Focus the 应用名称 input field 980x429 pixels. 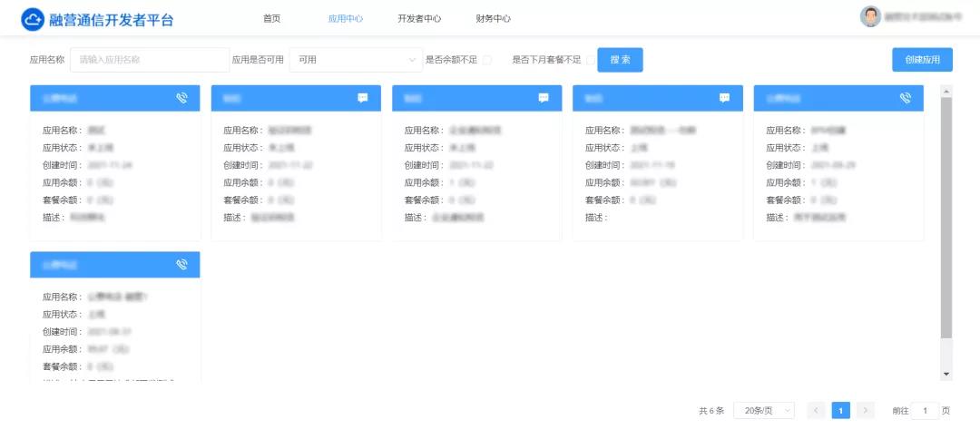(150, 60)
